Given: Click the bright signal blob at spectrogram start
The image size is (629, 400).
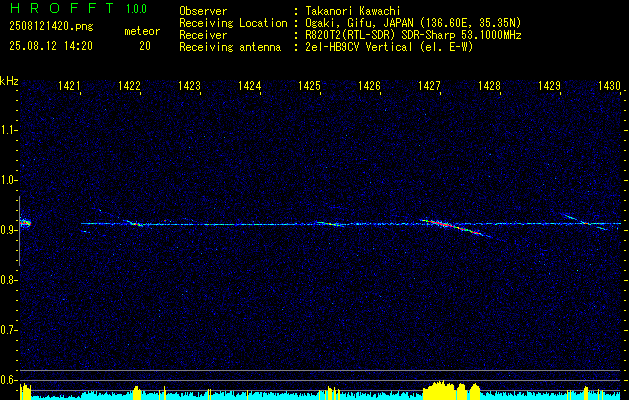Looking at the screenshot, I should pos(25,223).
